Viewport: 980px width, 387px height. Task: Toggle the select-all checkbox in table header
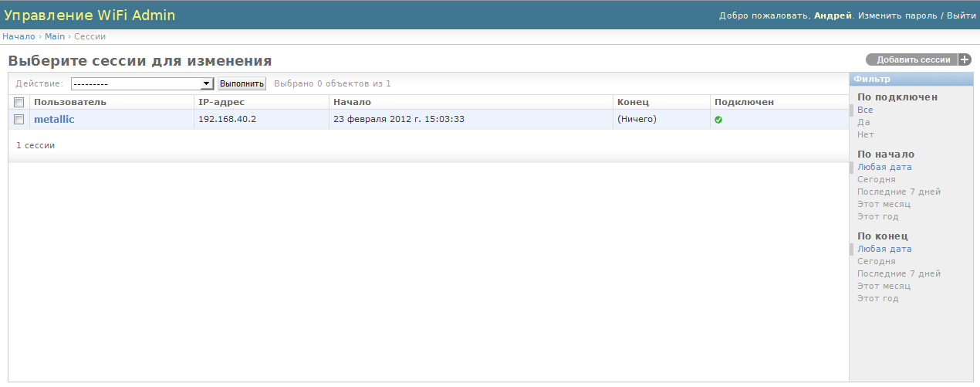(19, 102)
